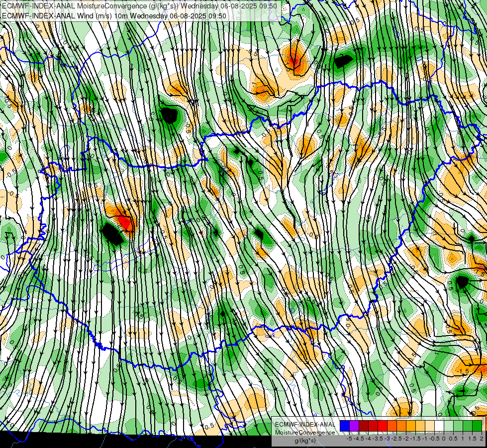
Task: Select the -4.5 tick label on legend scale
Action: [x=359, y=439]
